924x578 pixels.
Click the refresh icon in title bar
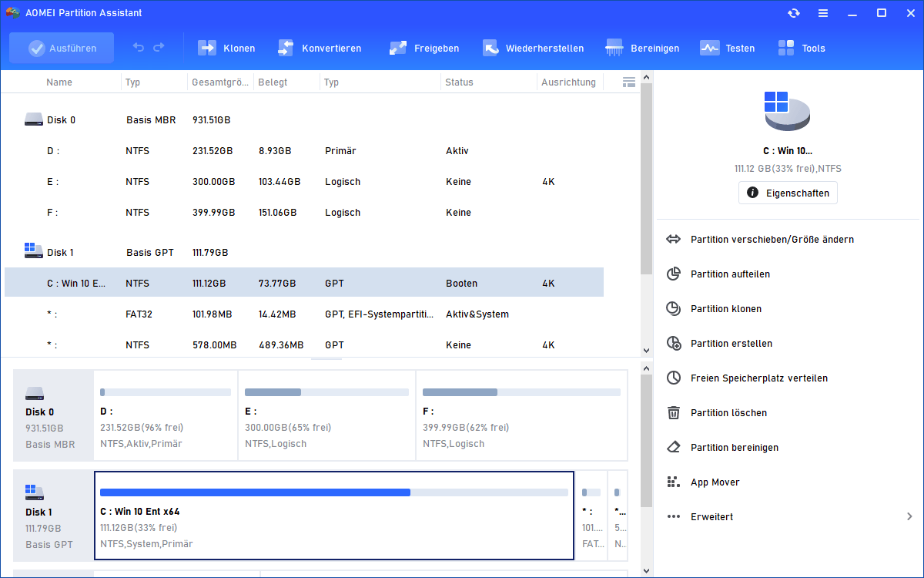793,13
